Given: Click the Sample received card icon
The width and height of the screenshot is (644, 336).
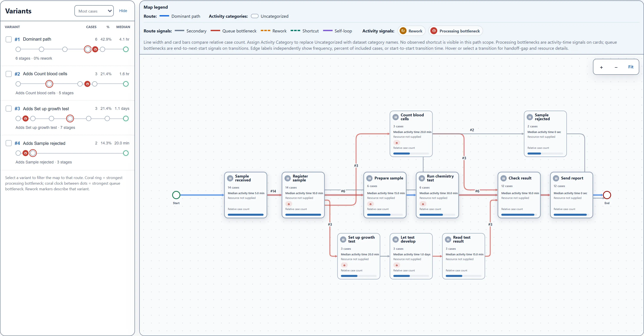Looking at the screenshot, I should pyautogui.click(x=230, y=178).
